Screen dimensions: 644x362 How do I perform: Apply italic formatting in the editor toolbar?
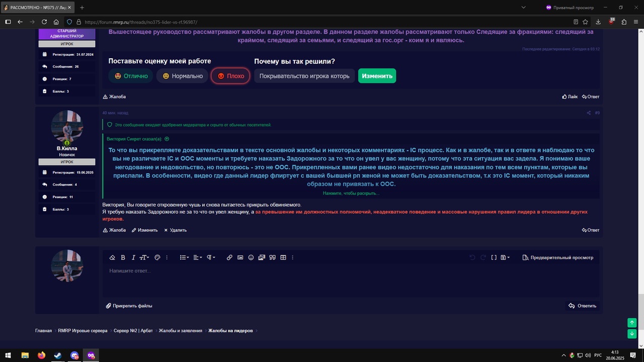point(133,257)
